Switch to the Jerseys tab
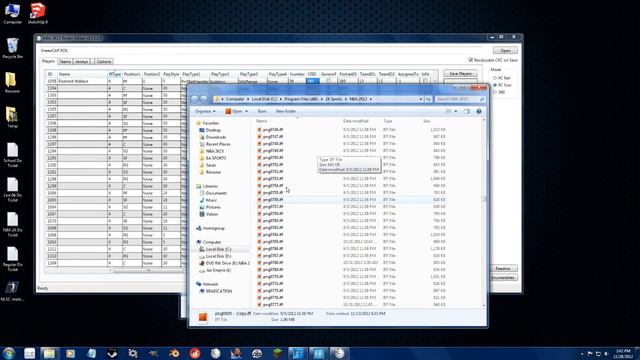This screenshot has width=640, height=360. coord(82,62)
